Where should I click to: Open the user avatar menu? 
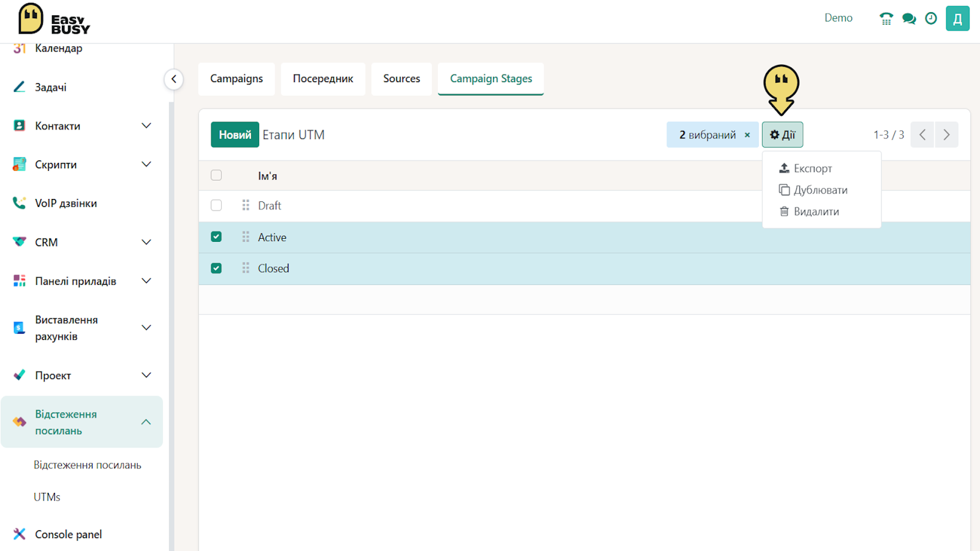[x=957, y=18]
